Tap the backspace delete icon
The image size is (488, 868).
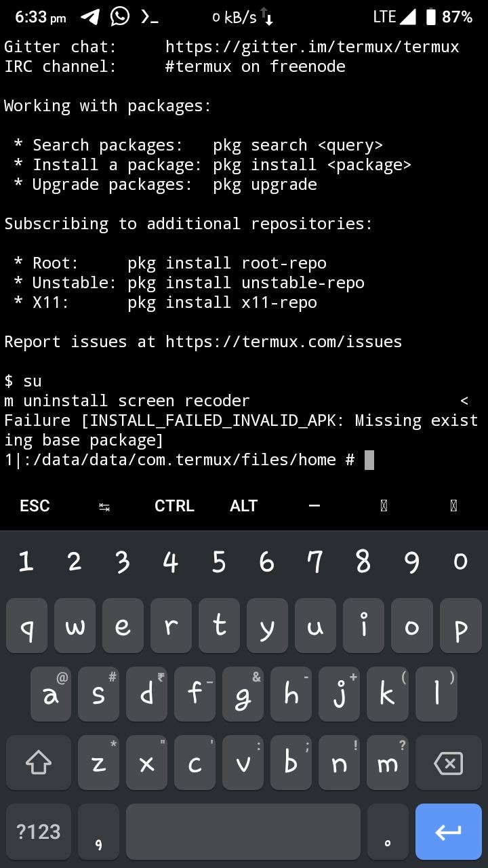coord(448,764)
